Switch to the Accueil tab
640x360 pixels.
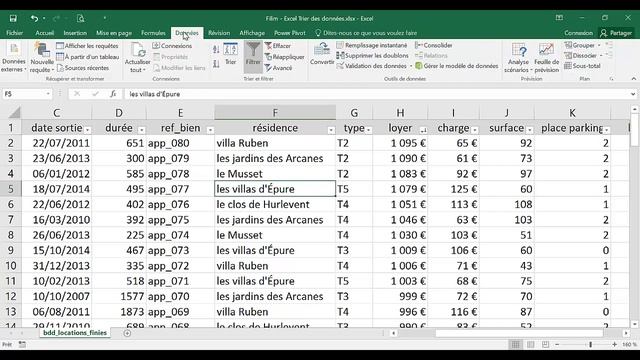click(x=44, y=33)
